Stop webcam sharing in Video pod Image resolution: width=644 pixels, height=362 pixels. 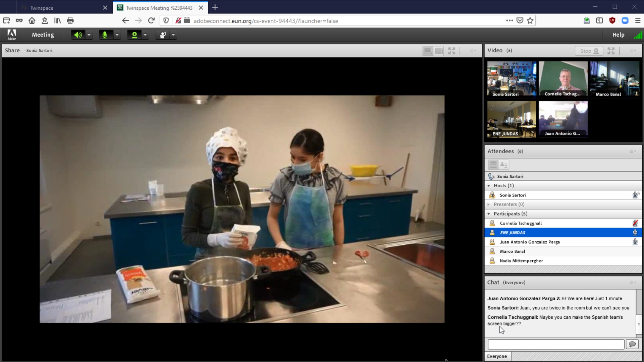pos(589,51)
